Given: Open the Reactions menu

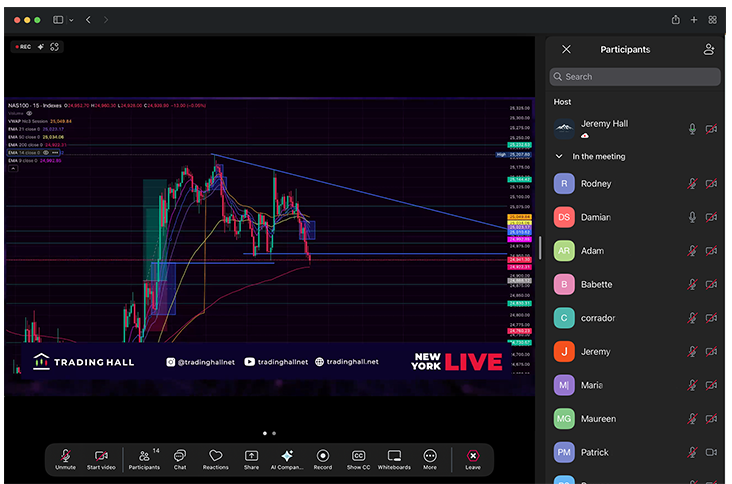Looking at the screenshot, I should [215, 458].
